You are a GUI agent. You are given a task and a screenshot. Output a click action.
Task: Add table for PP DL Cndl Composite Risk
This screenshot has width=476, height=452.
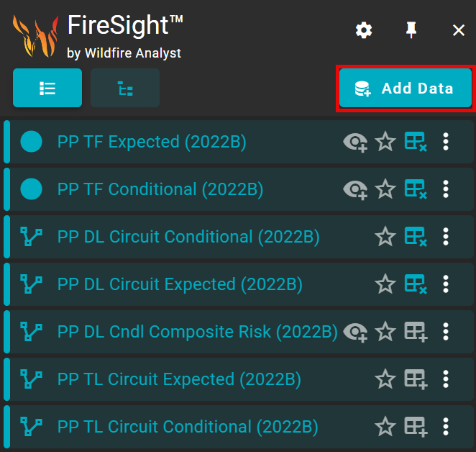click(x=416, y=332)
